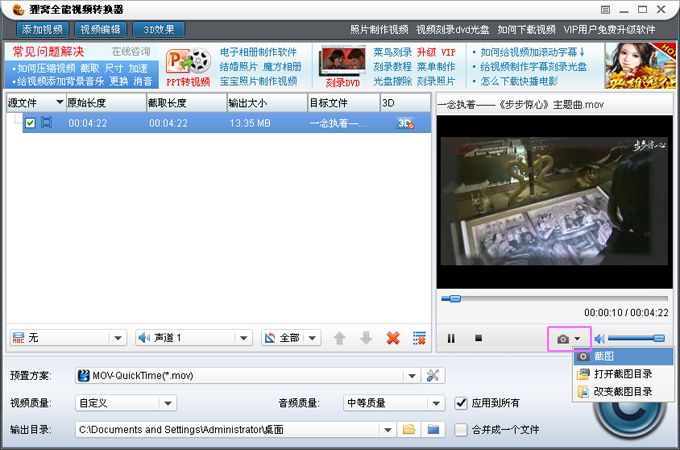
Task: Open the 菜鸟刻录 link
Action: (392, 52)
